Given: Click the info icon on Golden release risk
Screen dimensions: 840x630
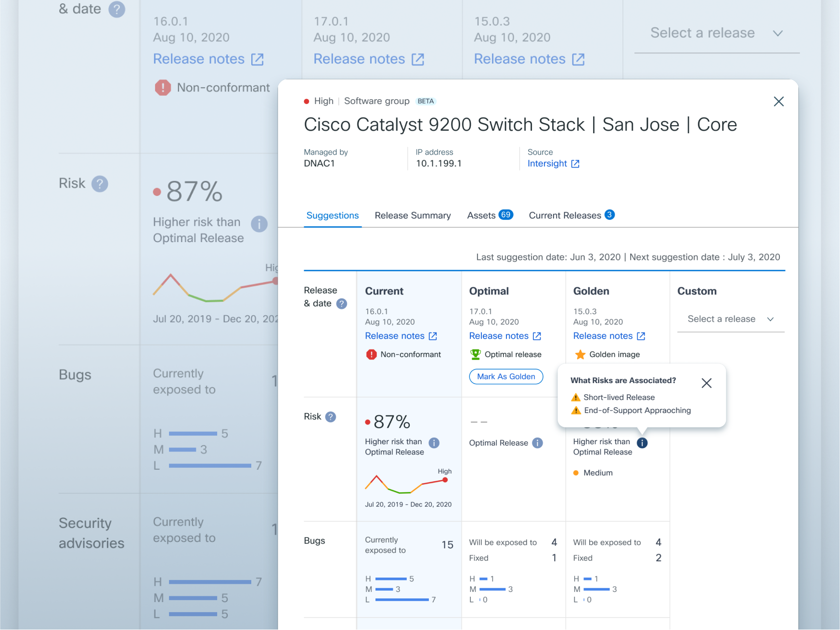Looking at the screenshot, I should (x=642, y=443).
